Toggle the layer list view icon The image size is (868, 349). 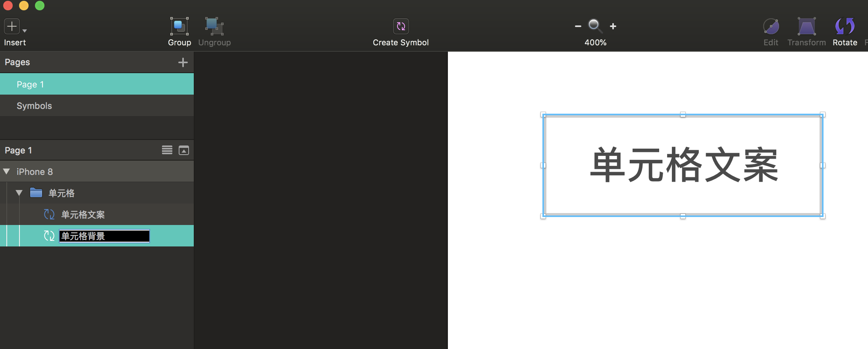[167, 150]
